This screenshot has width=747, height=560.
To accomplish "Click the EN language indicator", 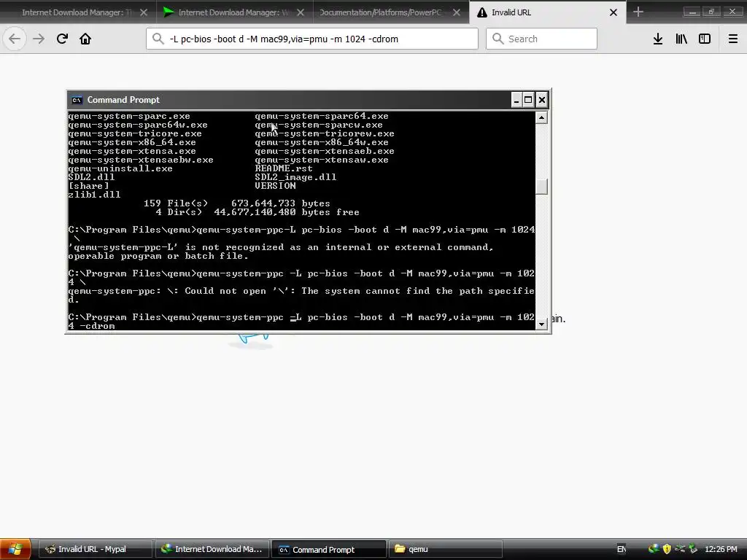I will click(622, 550).
